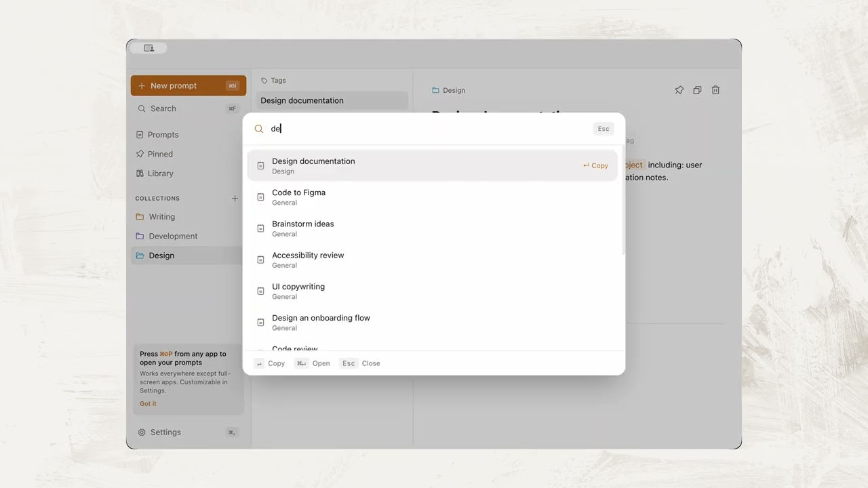Click the Code to Figma document icon
Screen dimensions: 868x488
click(260, 197)
